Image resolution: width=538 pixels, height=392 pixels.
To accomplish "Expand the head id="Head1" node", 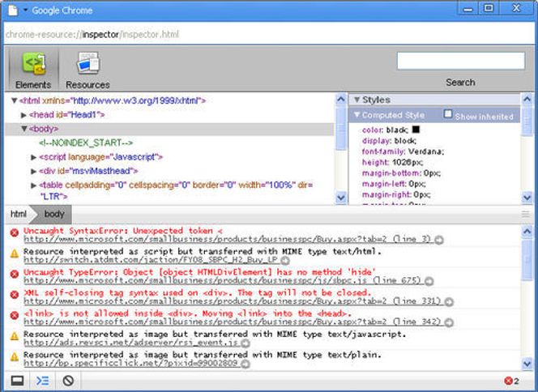I will click(x=23, y=115).
